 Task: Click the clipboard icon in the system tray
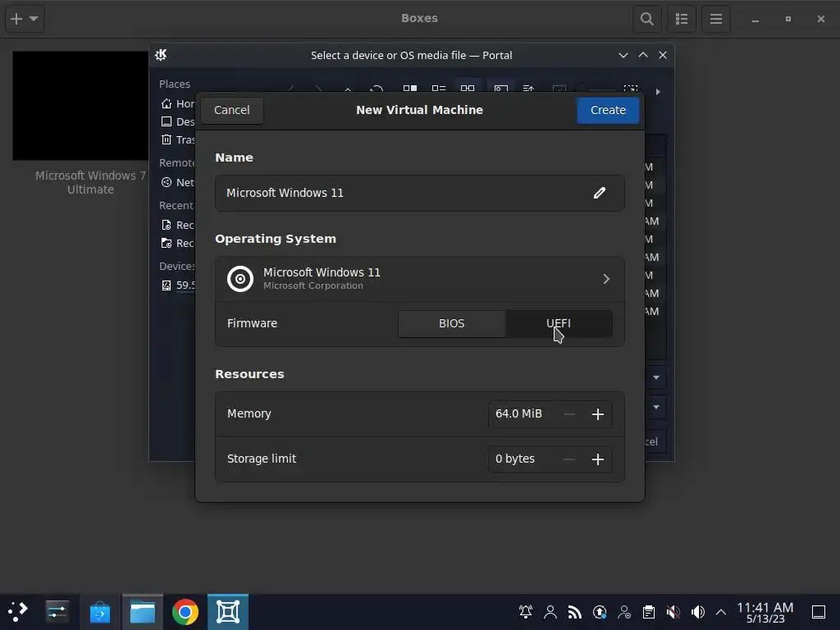[x=649, y=612]
